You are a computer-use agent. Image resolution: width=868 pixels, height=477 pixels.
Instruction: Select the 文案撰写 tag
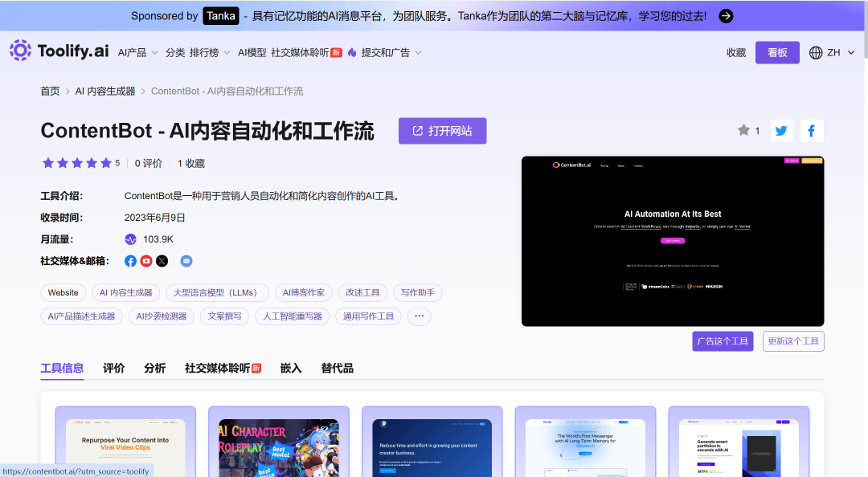pyautogui.click(x=224, y=316)
